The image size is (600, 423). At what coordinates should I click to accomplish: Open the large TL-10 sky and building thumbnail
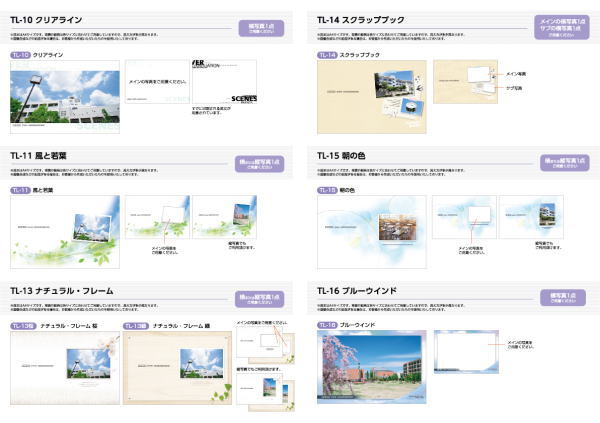(x=65, y=97)
